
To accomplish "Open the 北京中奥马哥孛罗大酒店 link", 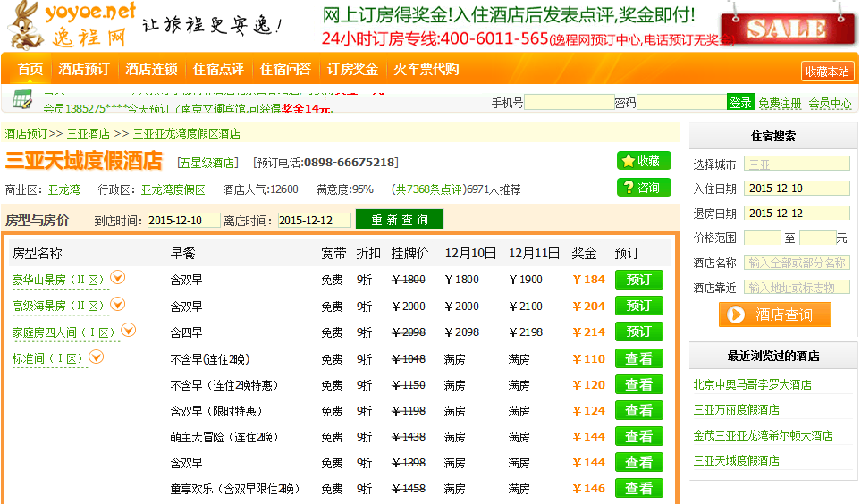I will [752, 384].
